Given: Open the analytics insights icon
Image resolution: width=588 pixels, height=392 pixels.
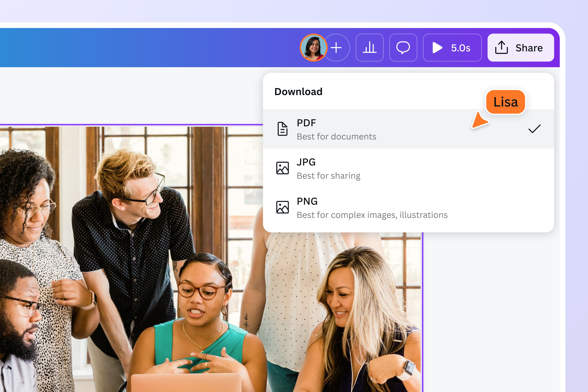Looking at the screenshot, I should pyautogui.click(x=370, y=48).
